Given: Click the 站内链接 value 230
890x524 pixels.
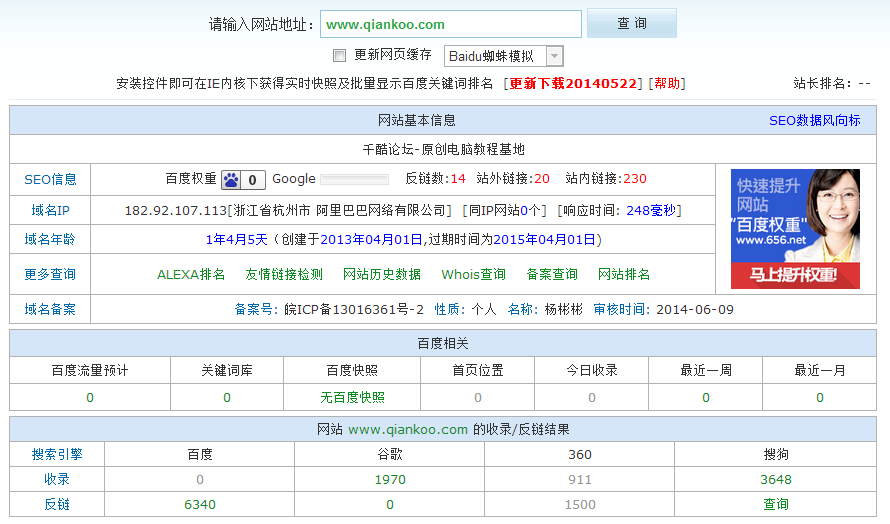Looking at the screenshot, I should click(x=635, y=179).
